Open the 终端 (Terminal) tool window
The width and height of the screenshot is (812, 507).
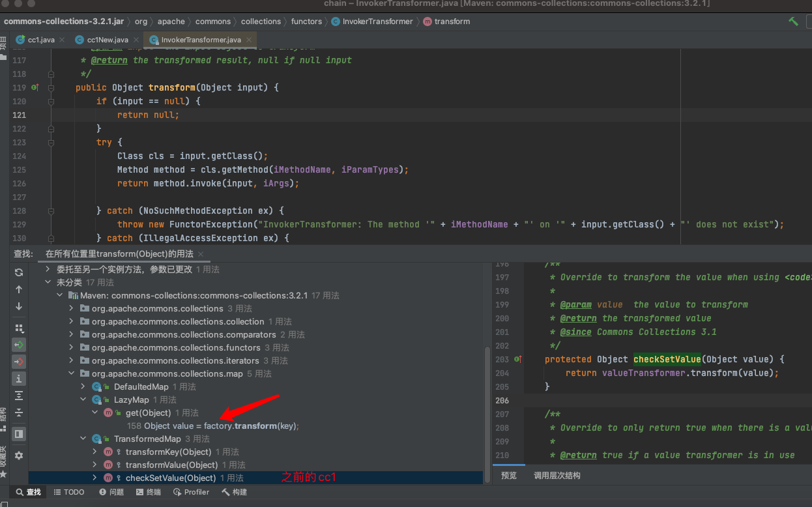pyautogui.click(x=147, y=492)
